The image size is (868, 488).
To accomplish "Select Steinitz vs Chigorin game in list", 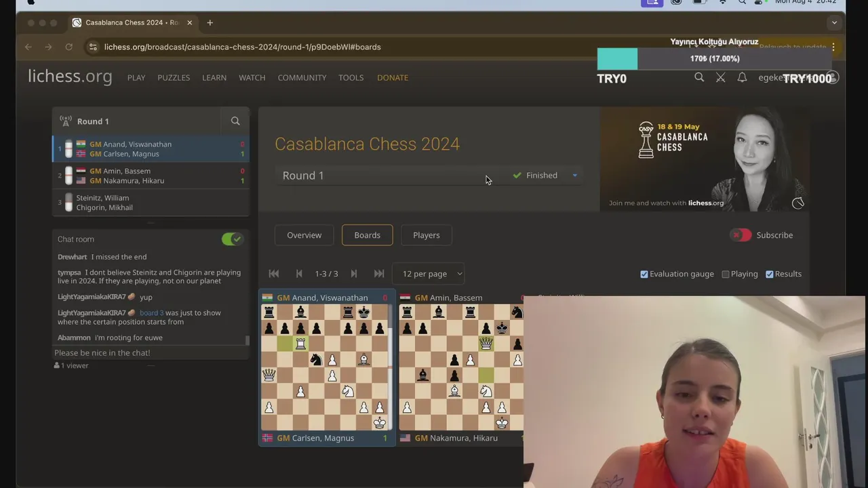I will pyautogui.click(x=151, y=203).
